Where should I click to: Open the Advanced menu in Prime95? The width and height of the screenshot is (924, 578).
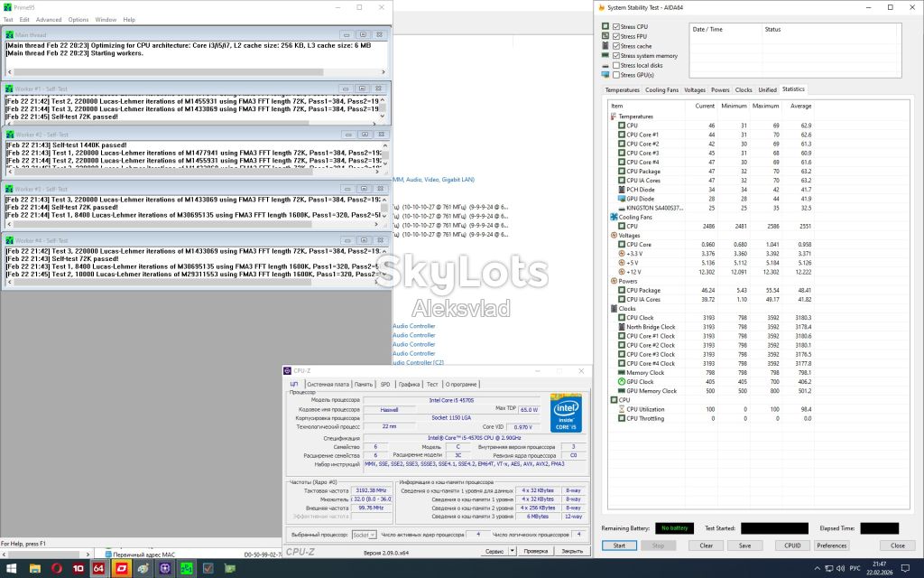(49, 20)
